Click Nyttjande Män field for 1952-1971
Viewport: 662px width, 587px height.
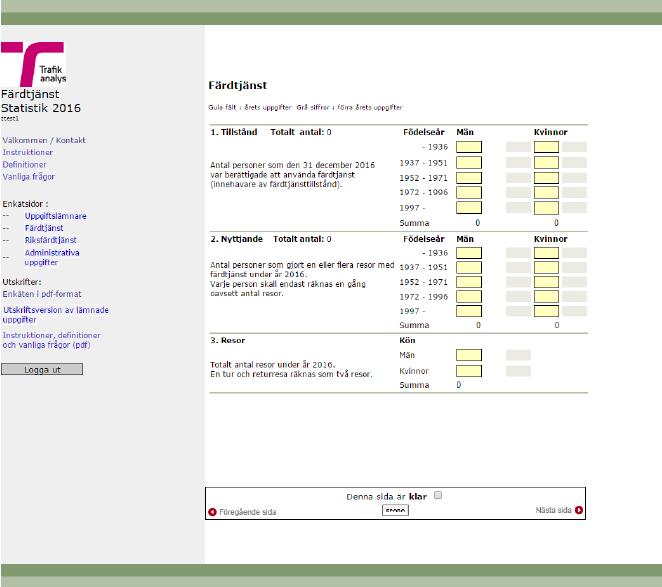(469, 282)
